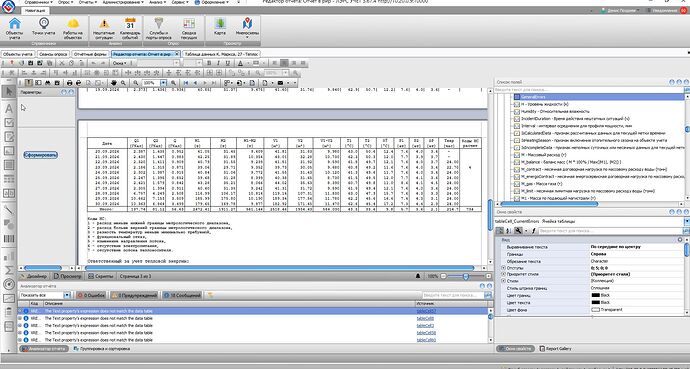Open Справочники menu

[38, 2]
